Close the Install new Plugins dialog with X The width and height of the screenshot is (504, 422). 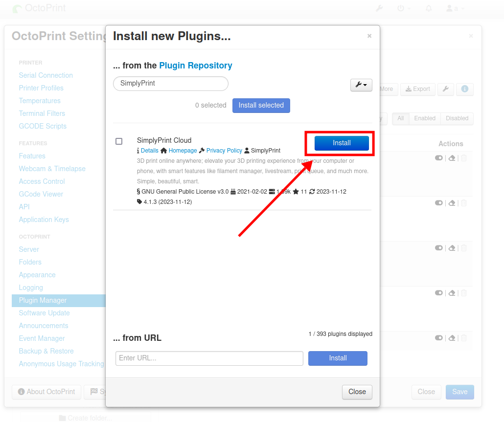369,36
